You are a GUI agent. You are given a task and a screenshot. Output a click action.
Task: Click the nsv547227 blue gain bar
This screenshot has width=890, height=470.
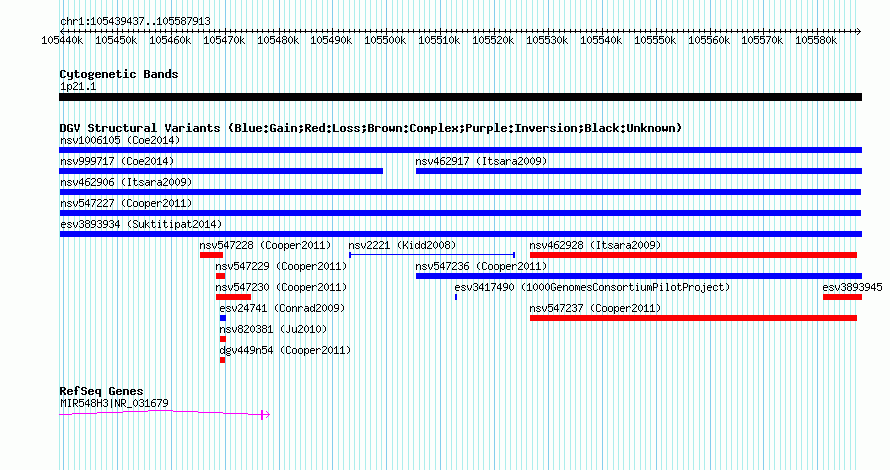pyautogui.click(x=460, y=213)
